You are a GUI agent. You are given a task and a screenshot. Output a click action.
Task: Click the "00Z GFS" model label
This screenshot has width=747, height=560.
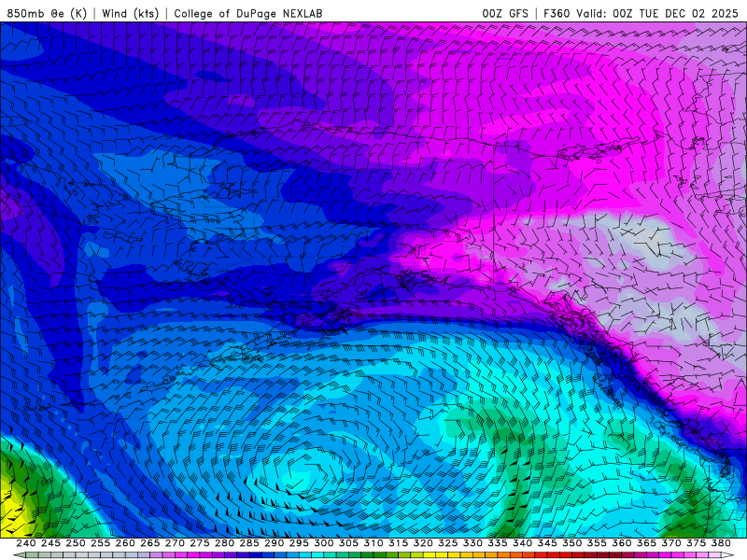[505, 13]
